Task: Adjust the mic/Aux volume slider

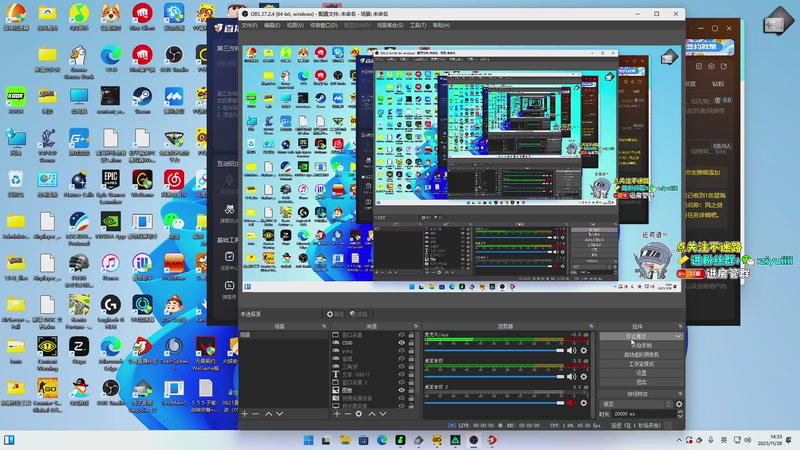Action: coord(494,351)
